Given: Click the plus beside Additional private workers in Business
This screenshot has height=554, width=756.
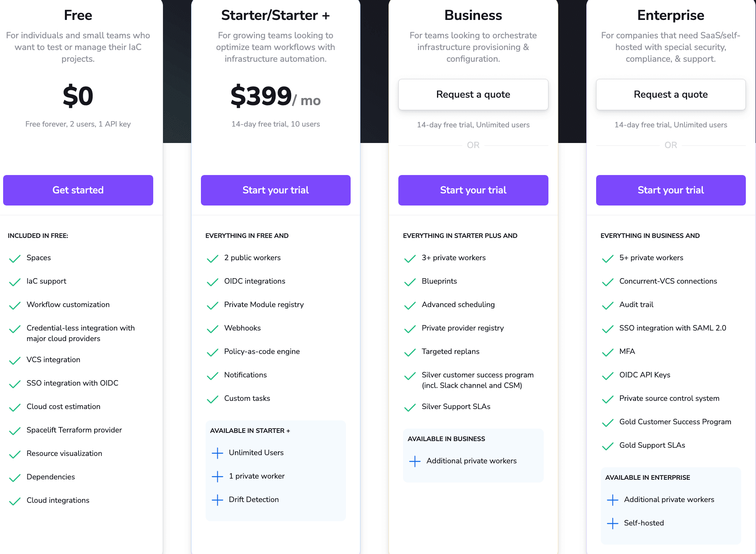Looking at the screenshot, I should [x=414, y=461].
